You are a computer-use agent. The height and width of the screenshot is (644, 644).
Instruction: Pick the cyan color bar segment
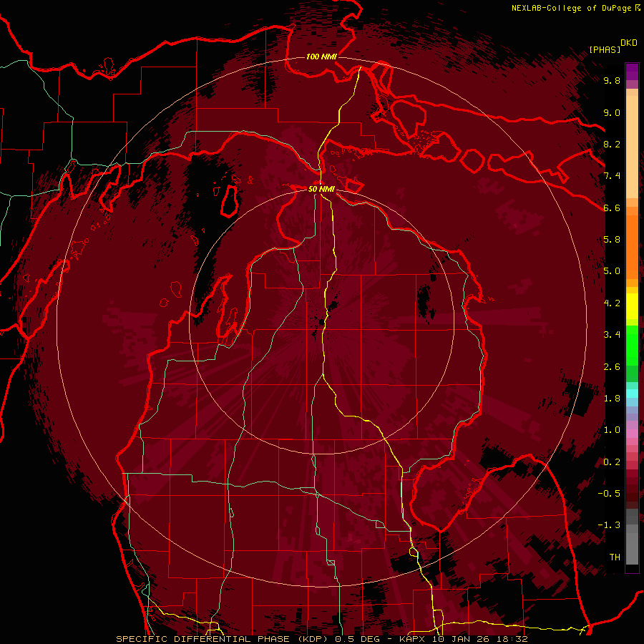click(x=632, y=394)
